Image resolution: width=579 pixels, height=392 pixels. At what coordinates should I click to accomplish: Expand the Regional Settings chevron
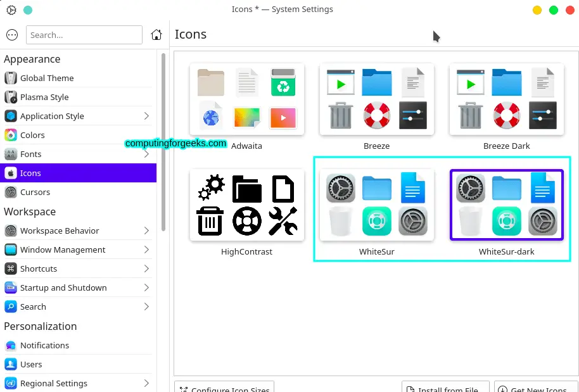point(146,383)
